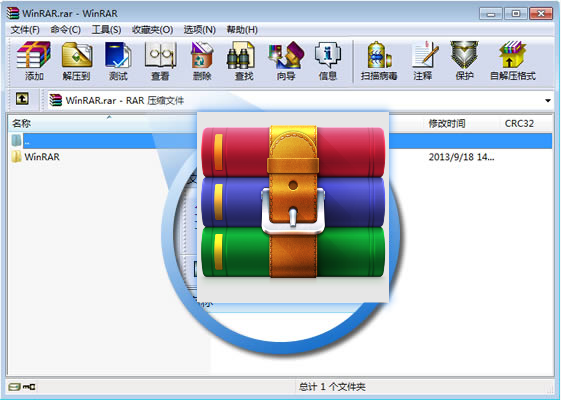Screen dimensions: 561x400
Task: Sort by 修改时间 column header
Action: click(447, 123)
